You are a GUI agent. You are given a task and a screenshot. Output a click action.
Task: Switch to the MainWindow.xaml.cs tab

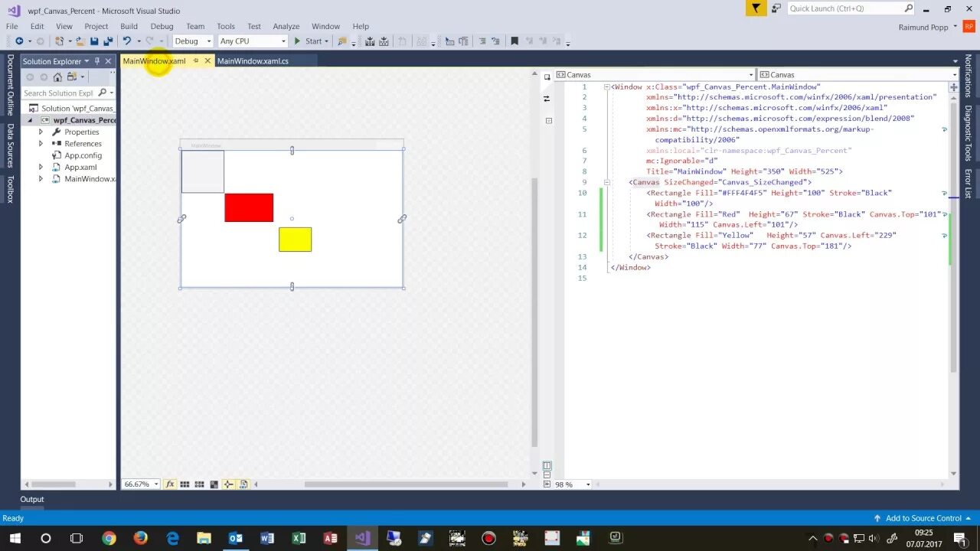[253, 60]
